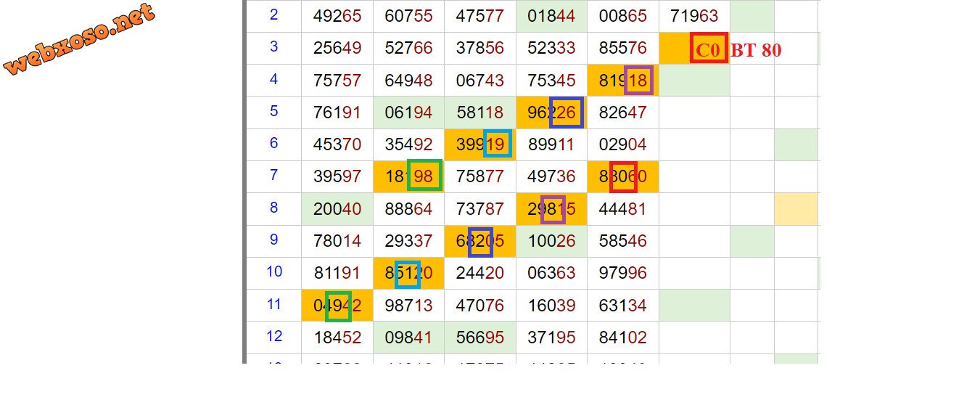Click the orange cell containing 88060
Viewport: 980px width, 413px height.
(x=622, y=176)
